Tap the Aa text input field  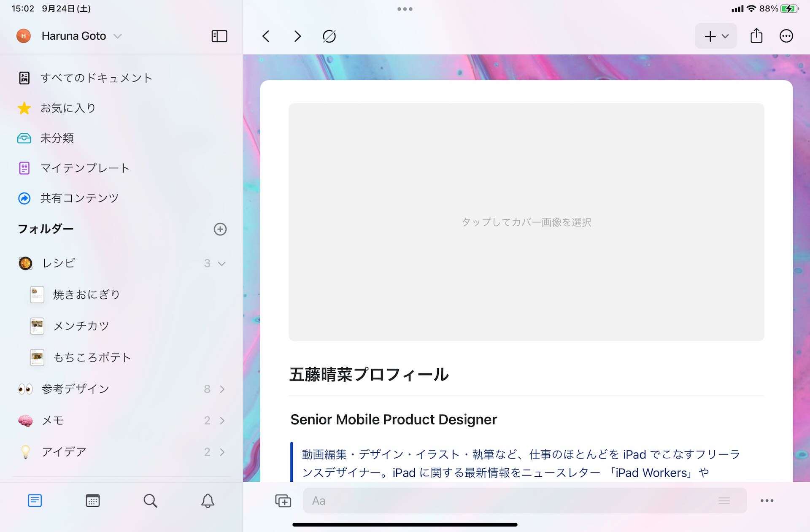[525, 501]
